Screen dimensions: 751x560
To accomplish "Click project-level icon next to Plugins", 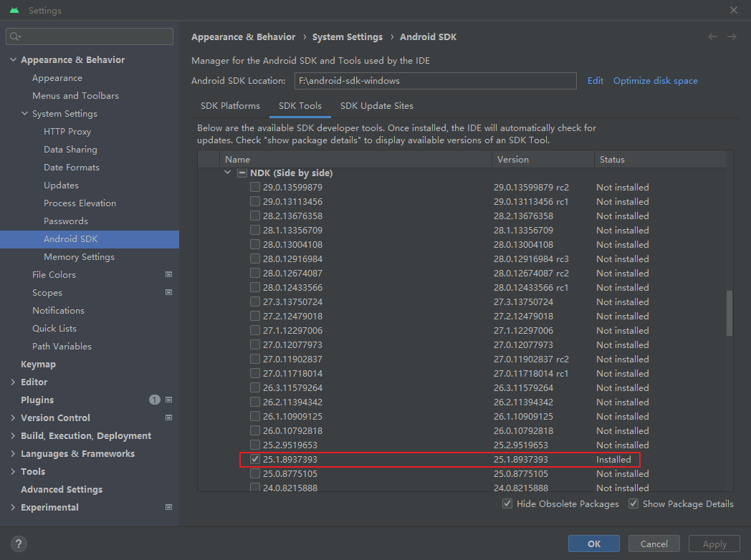I will point(168,400).
